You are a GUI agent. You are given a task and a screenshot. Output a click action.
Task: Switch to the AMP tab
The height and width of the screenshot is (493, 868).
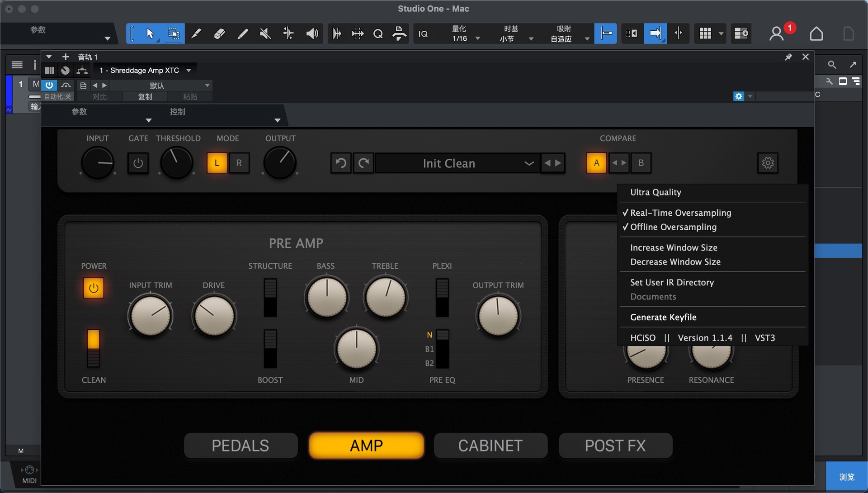click(366, 446)
